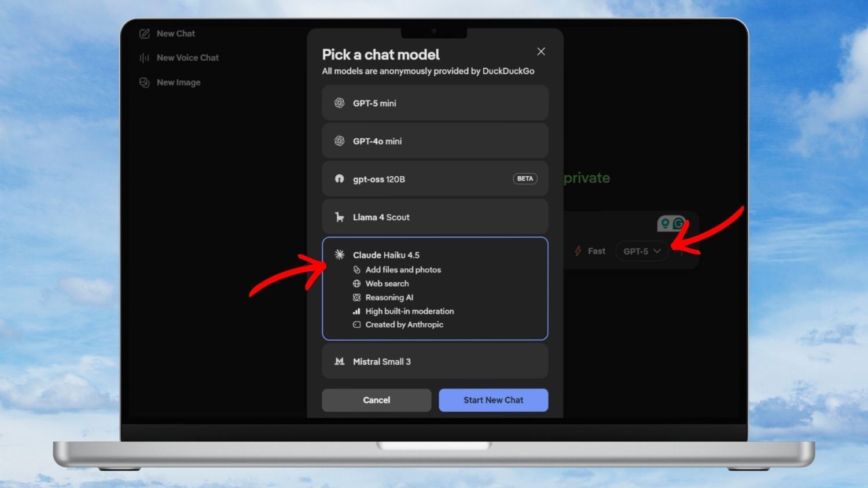The image size is (868, 488).
Task: Click the icon beside Created by Anthropic
Action: pos(357,324)
